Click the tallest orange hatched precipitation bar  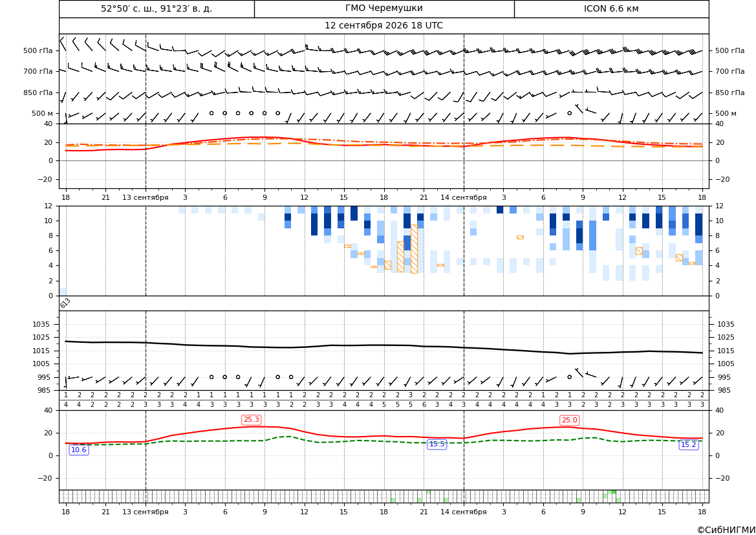[414, 249]
